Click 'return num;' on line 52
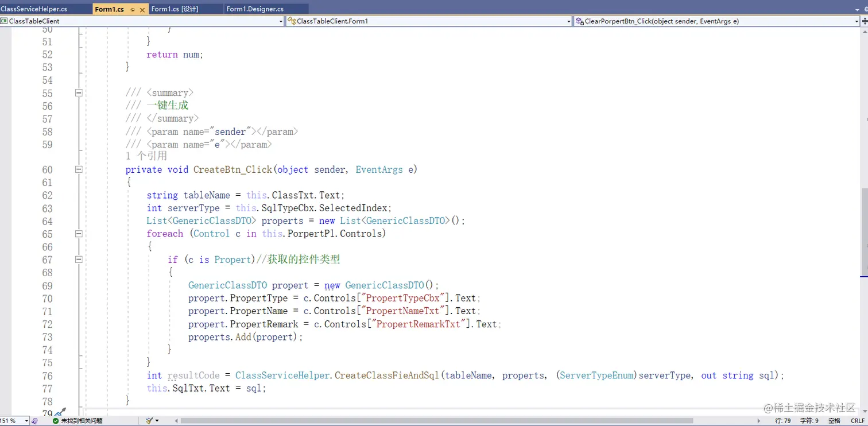 [175, 55]
